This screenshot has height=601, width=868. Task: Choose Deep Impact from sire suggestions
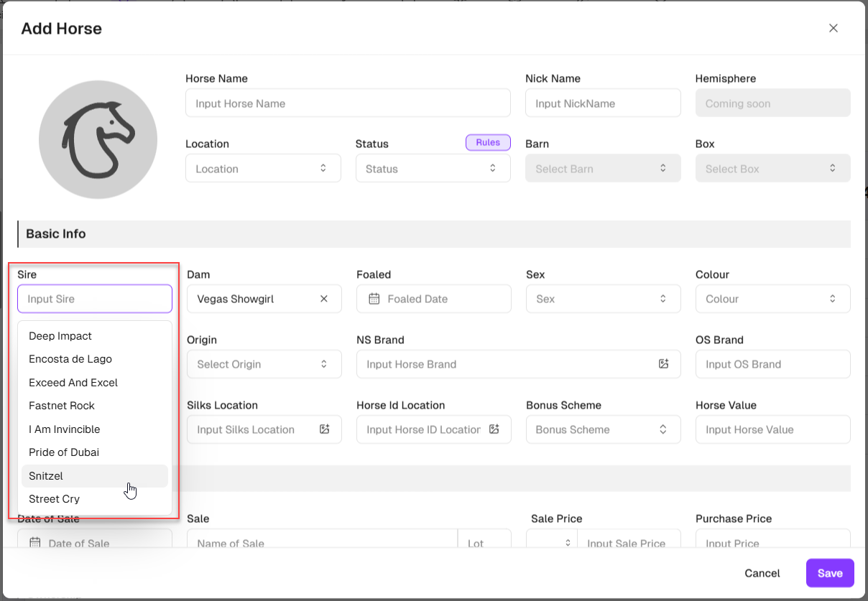click(60, 336)
